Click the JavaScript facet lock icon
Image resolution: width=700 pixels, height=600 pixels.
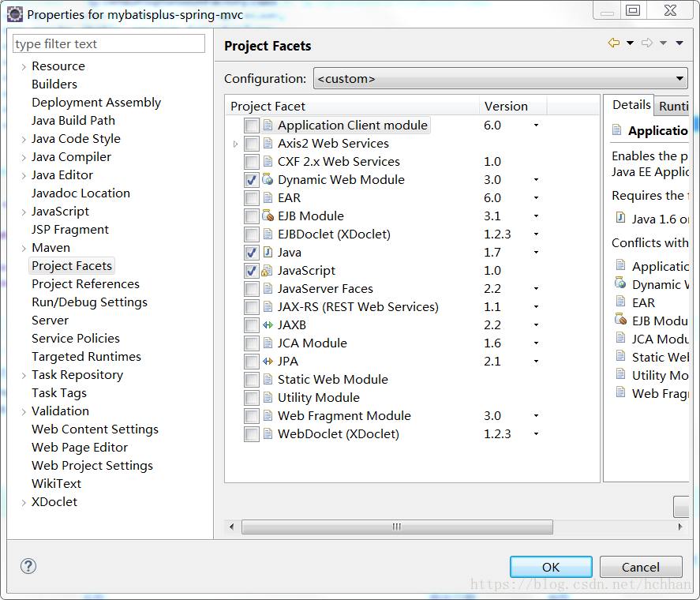coord(267,271)
